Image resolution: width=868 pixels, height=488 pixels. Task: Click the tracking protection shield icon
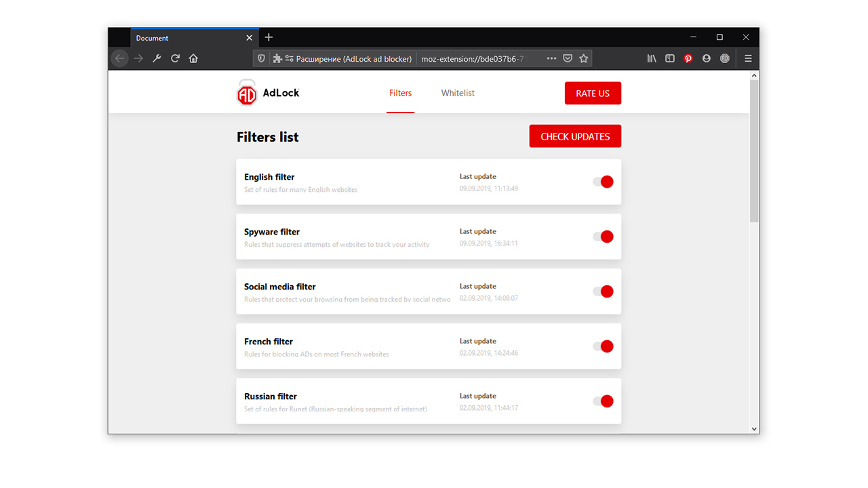261,59
